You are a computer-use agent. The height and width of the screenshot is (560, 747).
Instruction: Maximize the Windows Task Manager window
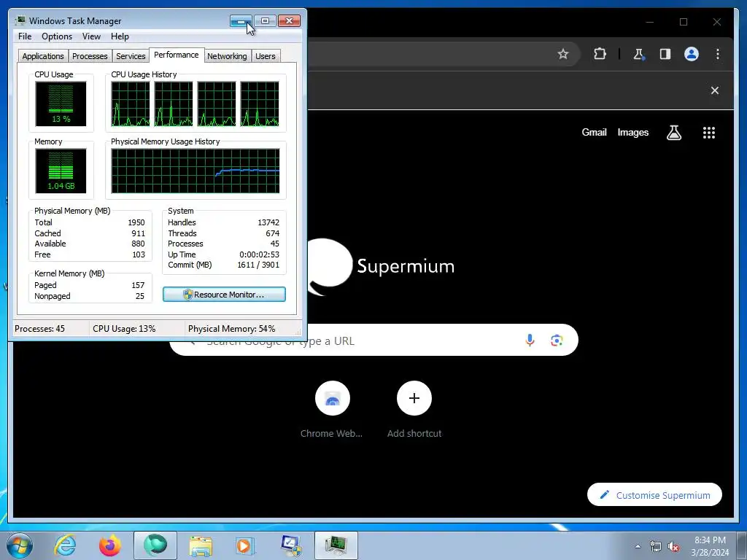tap(265, 21)
